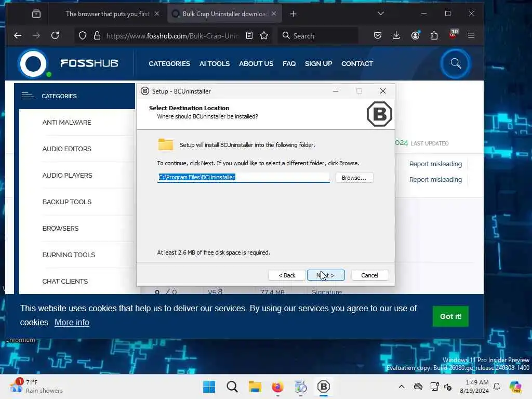Go back with the browser back arrow
Viewport: 532px width, 399px height.
coord(18,35)
